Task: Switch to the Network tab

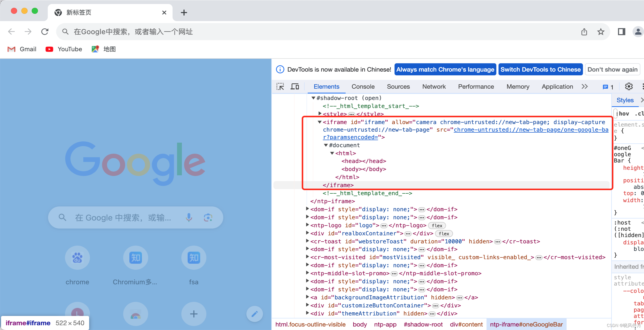Action: coord(434,87)
